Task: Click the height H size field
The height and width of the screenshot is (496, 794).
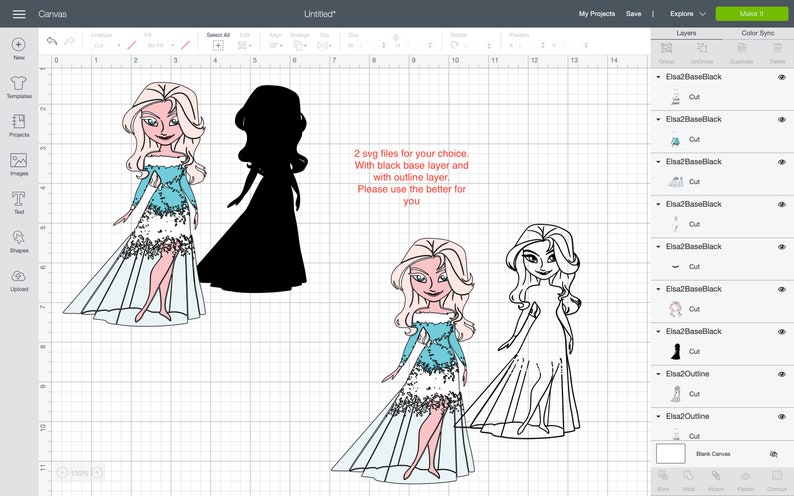Action: click(x=418, y=46)
